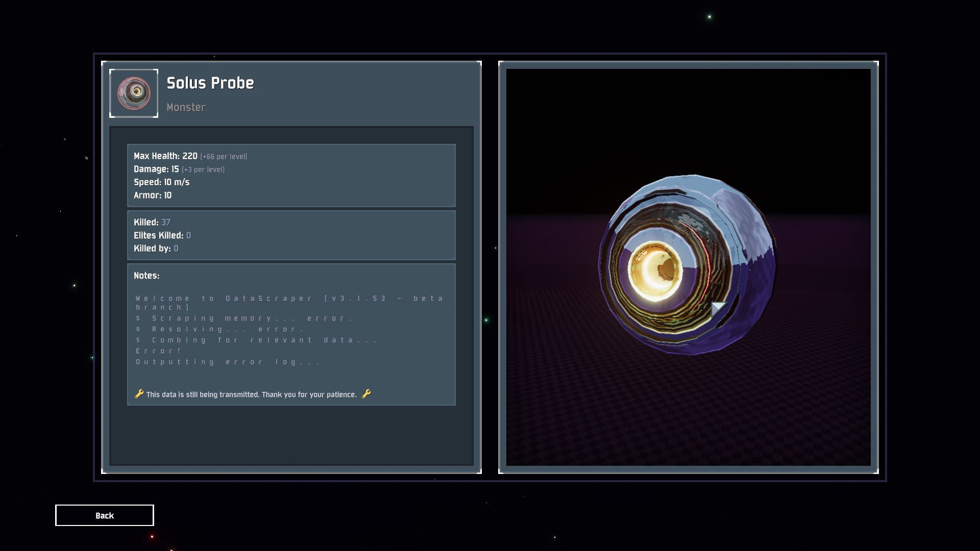Click the left wrench icon in notes
The height and width of the screenshot is (551, 980).
point(139,394)
